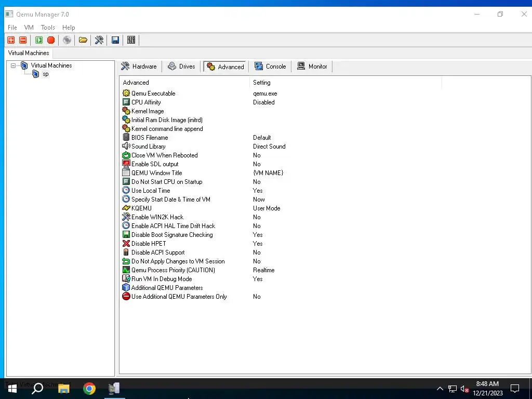Click the Run VM In Debug Mode icon
This screenshot has width=532, height=399.
click(126, 278)
